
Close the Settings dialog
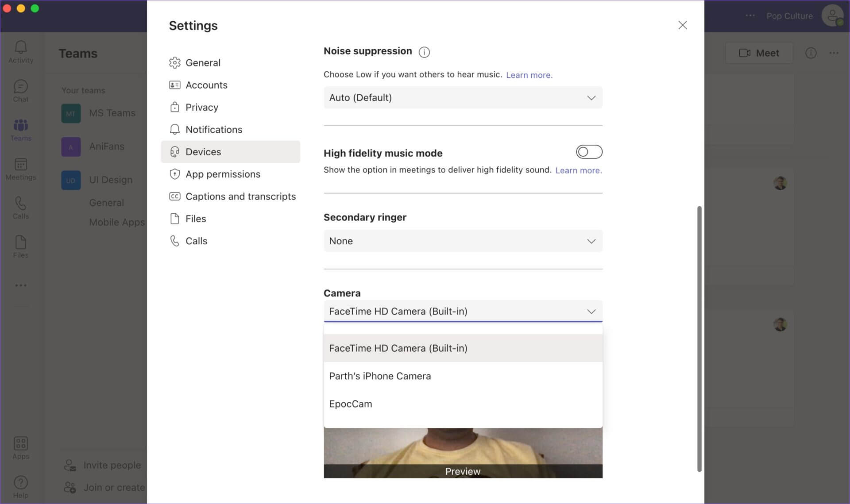(683, 25)
